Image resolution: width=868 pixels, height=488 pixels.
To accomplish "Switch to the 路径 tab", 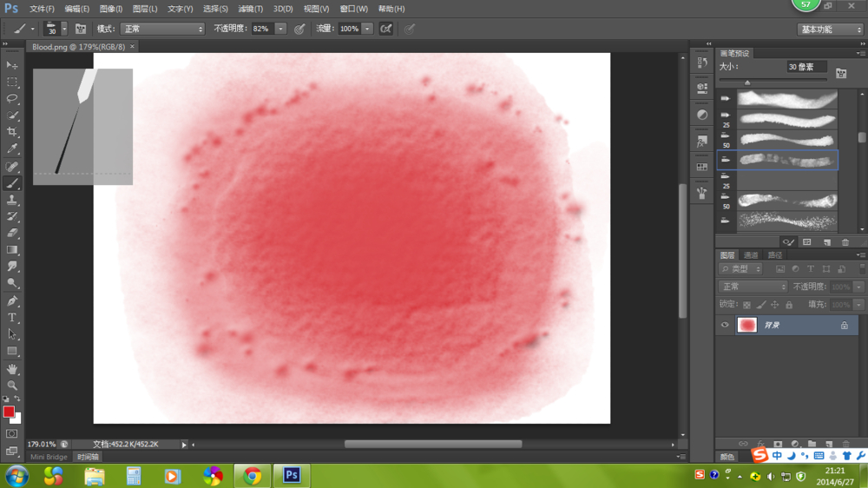I will pyautogui.click(x=774, y=254).
